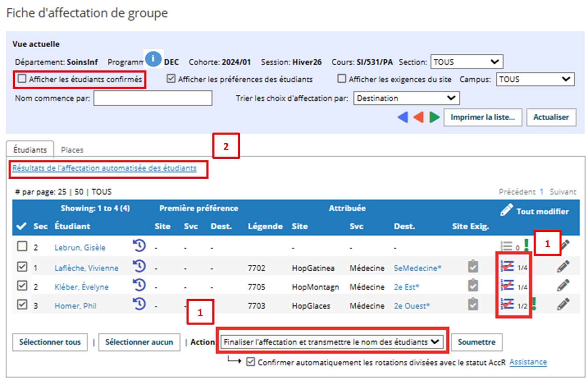588x385 pixels.
Task: Open Résultats de l'affectation automatisée link
Action: (x=104, y=168)
